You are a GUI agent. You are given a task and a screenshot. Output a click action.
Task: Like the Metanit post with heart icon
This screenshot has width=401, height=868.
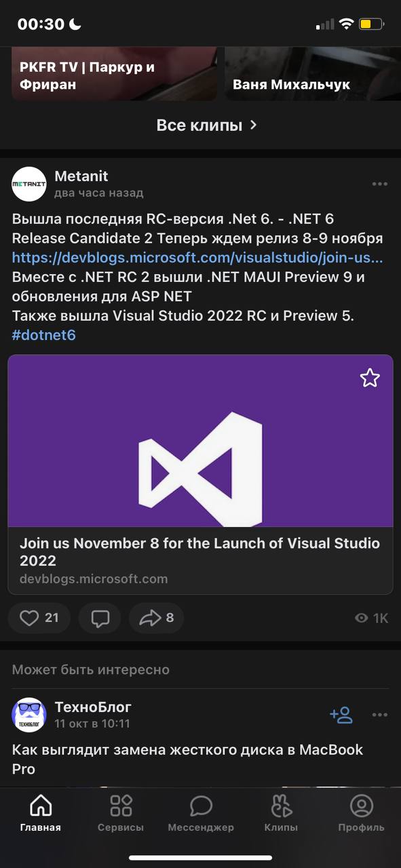coord(39,618)
